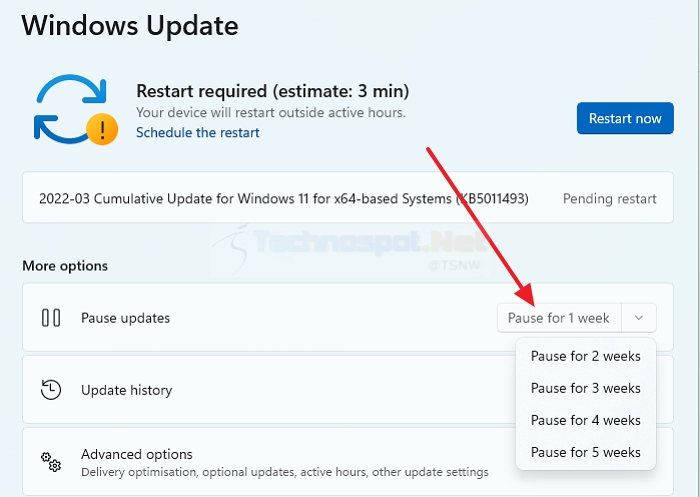Click the Restart now button
This screenshot has height=497, width=700.
(625, 118)
